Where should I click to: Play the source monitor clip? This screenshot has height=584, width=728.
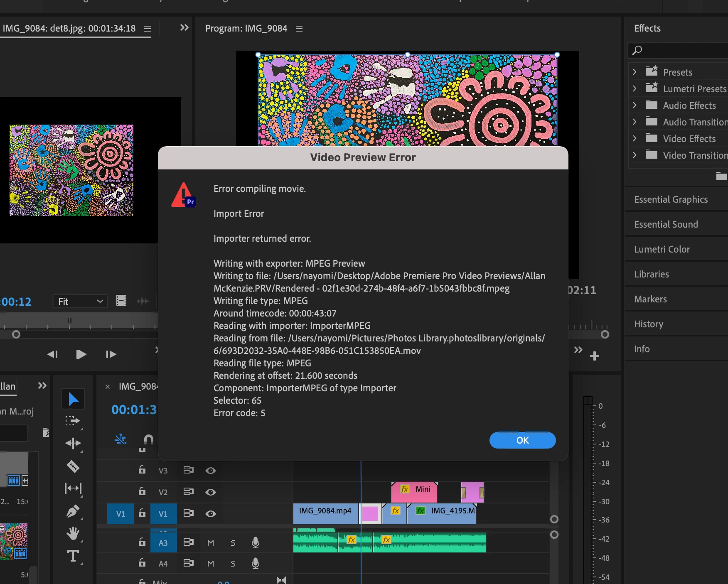click(81, 354)
